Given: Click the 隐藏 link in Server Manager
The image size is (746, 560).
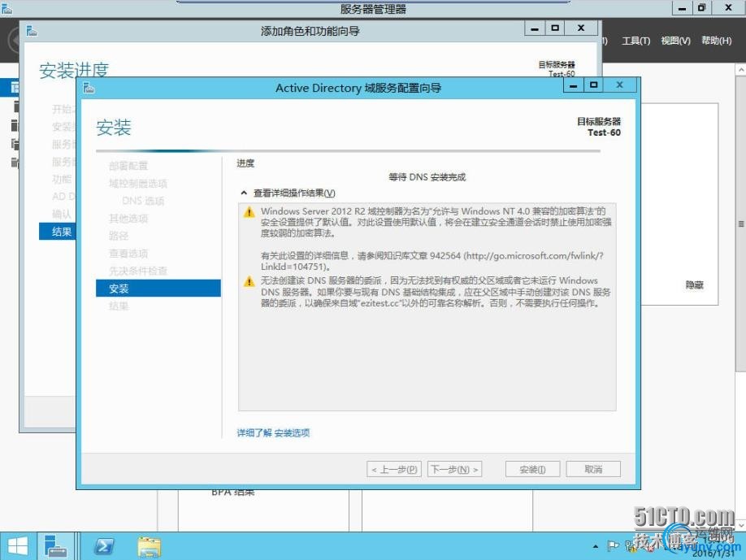Looking at the screenshot, I should [x=695, y=285].
